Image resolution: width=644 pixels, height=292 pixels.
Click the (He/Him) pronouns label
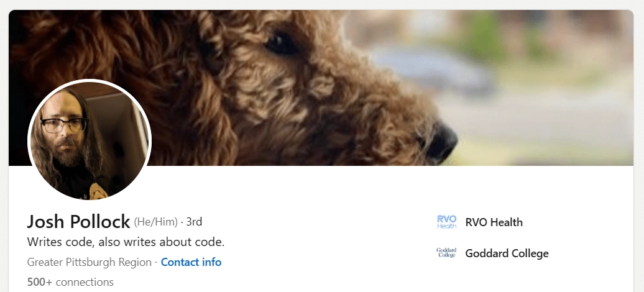tap(155, 222)
